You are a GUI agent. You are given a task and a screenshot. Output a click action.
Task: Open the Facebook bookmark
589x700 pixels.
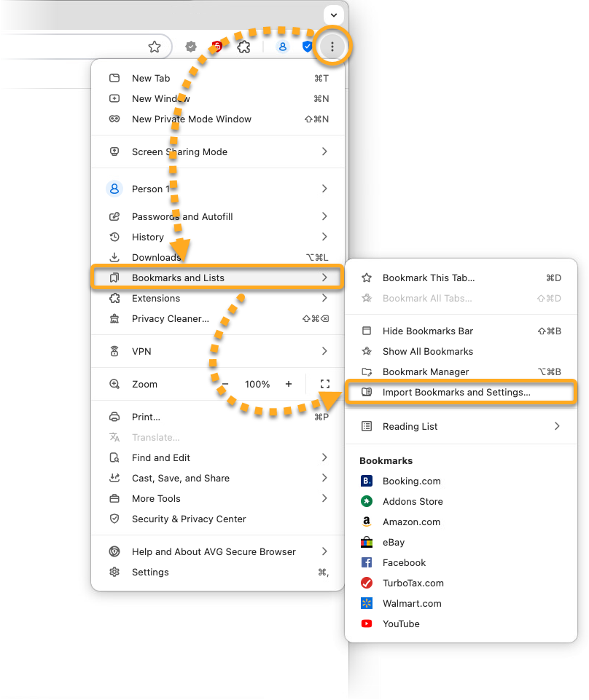404,562
